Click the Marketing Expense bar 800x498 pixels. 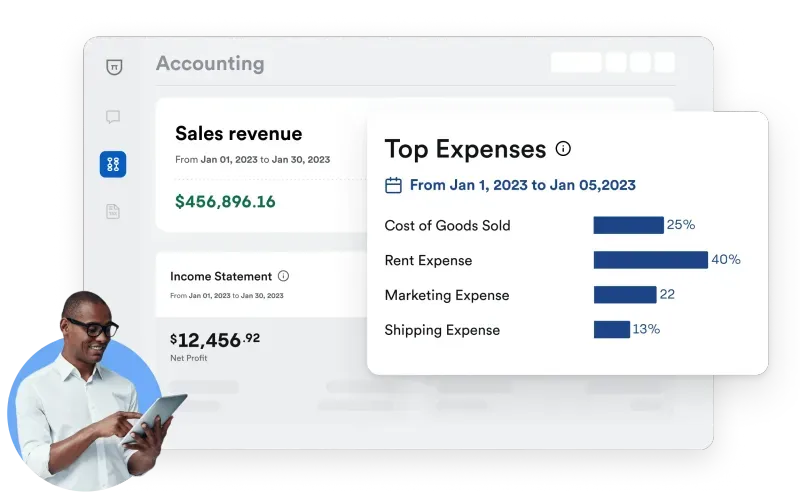tap(624, 295)
